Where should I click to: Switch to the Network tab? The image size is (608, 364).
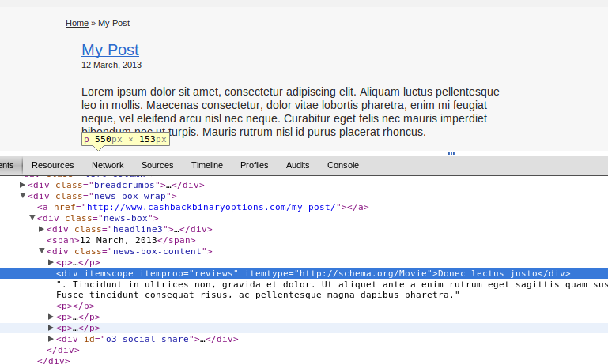coord(108,165)
